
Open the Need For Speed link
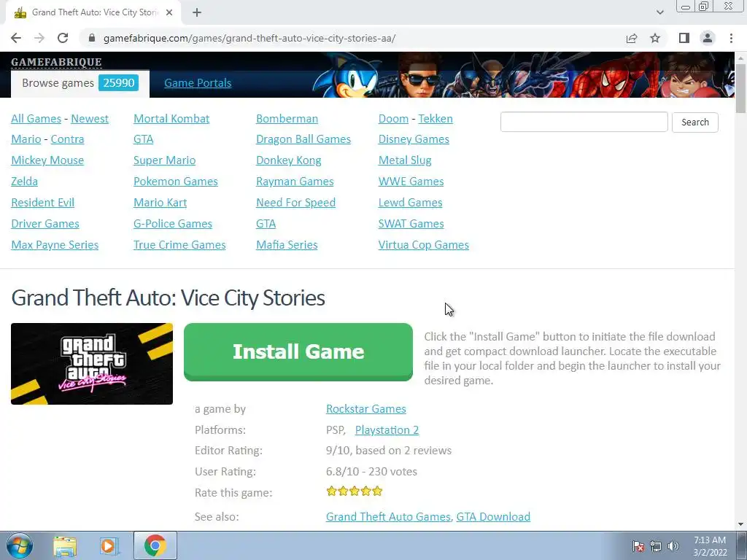tap(296, 203)
